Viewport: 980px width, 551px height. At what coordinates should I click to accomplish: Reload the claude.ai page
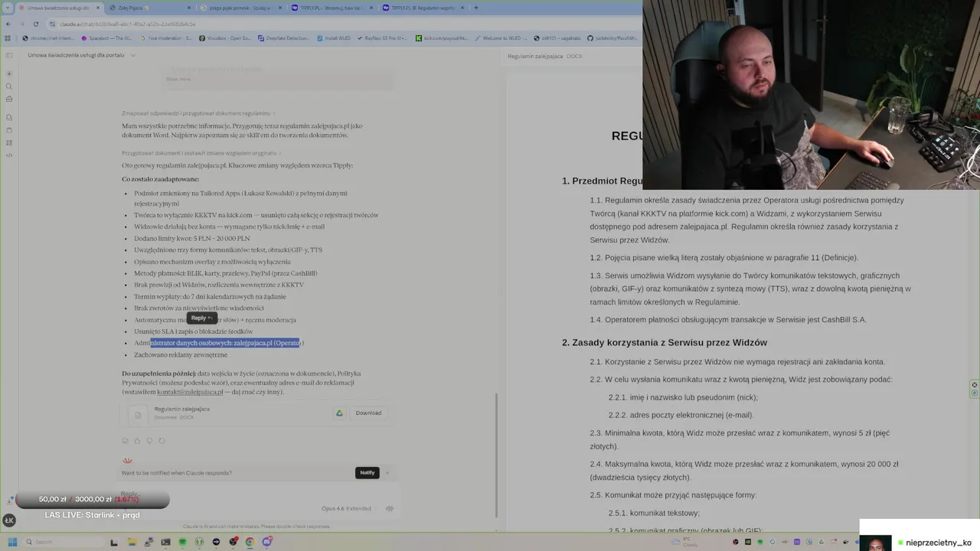pos(35,24)
